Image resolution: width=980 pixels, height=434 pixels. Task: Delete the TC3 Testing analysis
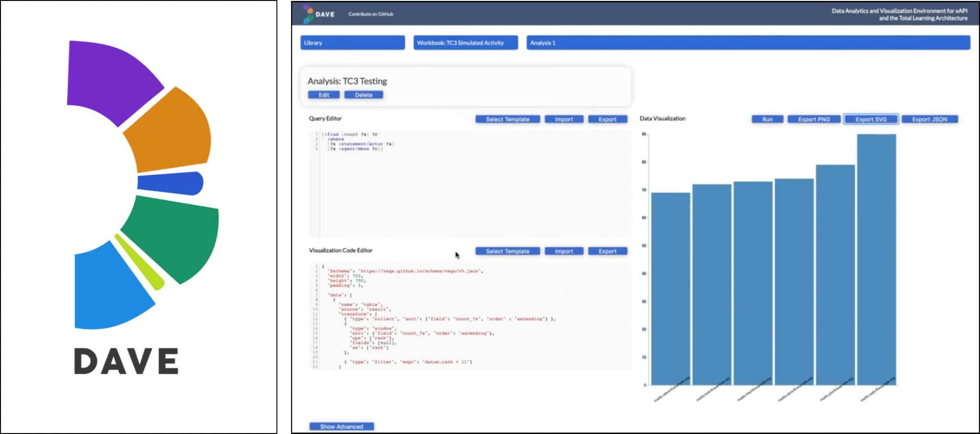tap(363, 95)
